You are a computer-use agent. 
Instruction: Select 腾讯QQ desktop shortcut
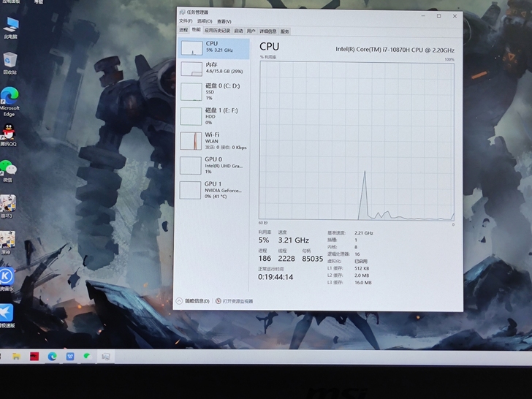click(9, 135)
